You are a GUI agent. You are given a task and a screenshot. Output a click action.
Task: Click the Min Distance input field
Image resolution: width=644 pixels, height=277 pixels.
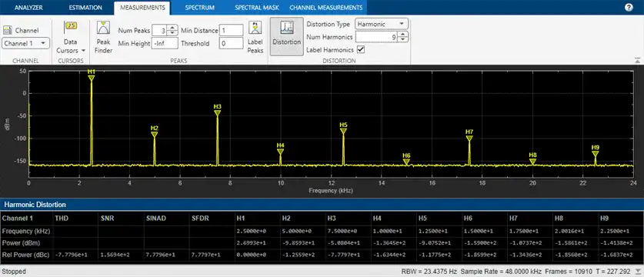coord(232,30)
